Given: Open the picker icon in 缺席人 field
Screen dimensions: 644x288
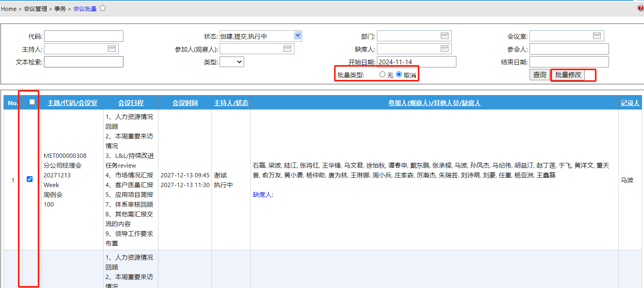Looking at the screenshot, I should click(x=445, y=49).
